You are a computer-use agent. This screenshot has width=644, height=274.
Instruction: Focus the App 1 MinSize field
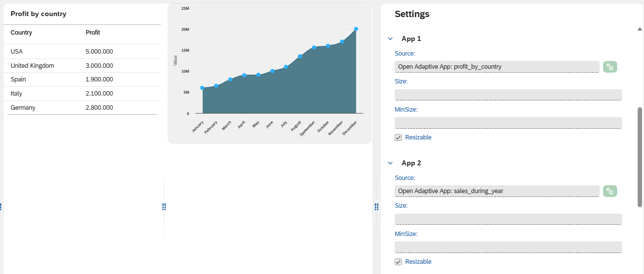(508, 123)
